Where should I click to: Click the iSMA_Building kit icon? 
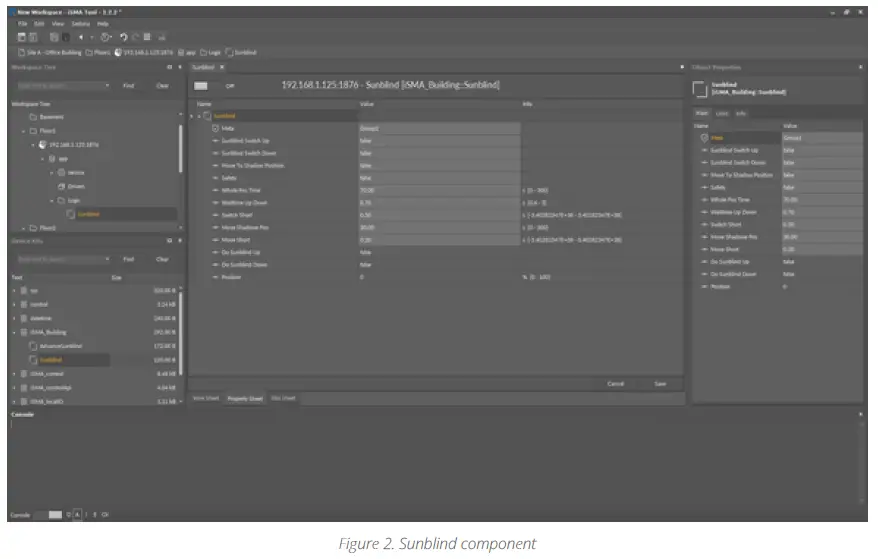pyautogui.click(x=24, y=332)
